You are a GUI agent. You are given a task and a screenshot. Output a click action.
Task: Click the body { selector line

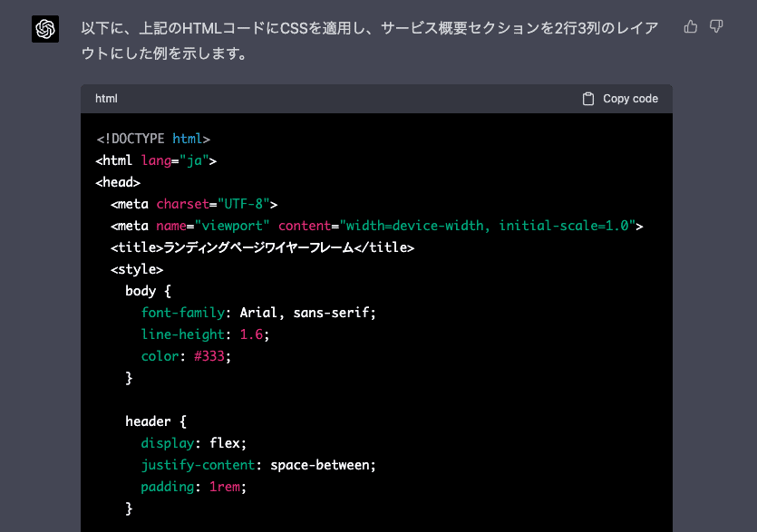148,291
